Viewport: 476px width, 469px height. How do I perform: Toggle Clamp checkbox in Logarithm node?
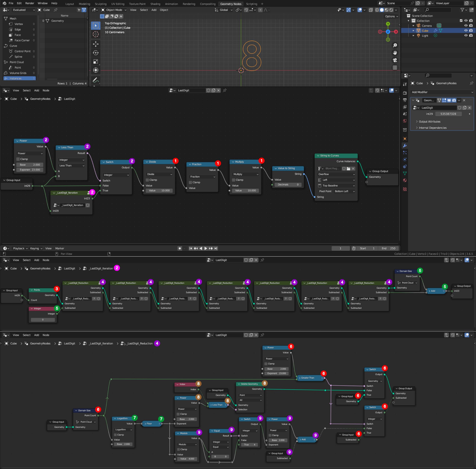(x=115, y=435)
